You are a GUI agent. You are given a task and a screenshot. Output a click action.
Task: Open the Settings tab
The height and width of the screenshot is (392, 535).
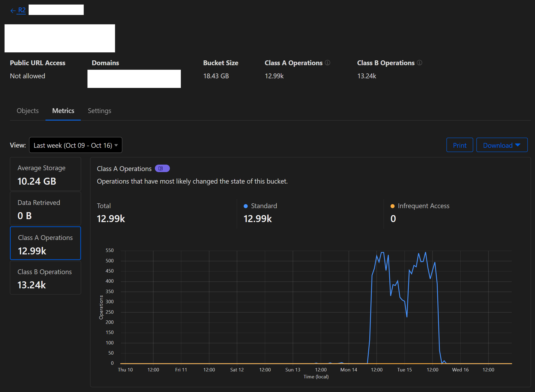coord(100,111)
